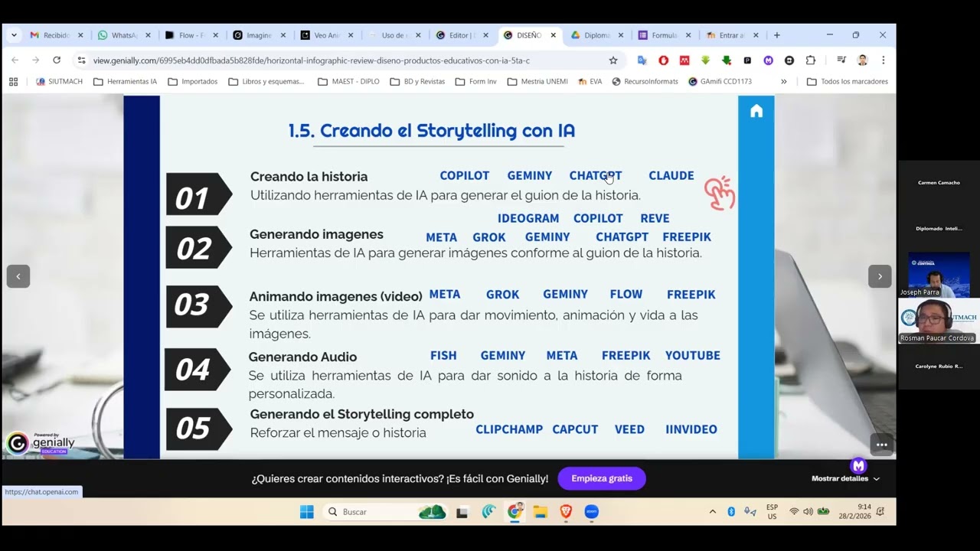The image size is (980, 551).
Task: Click the Empieza gratis button
Action: (x=602, y=478)
